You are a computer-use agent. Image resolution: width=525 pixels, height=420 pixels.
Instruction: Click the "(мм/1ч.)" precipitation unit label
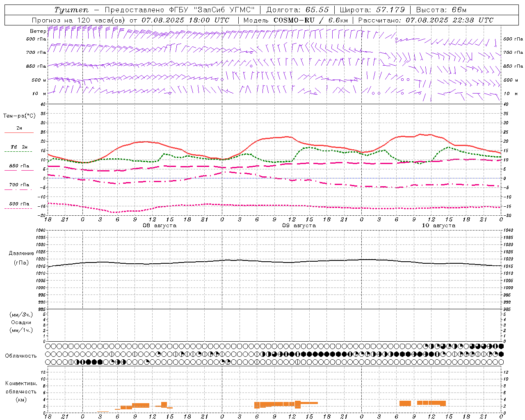(x=21, y=330)
